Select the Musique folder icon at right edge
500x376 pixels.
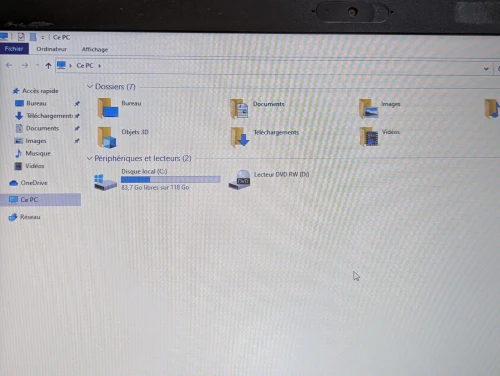tap(492, 109)
